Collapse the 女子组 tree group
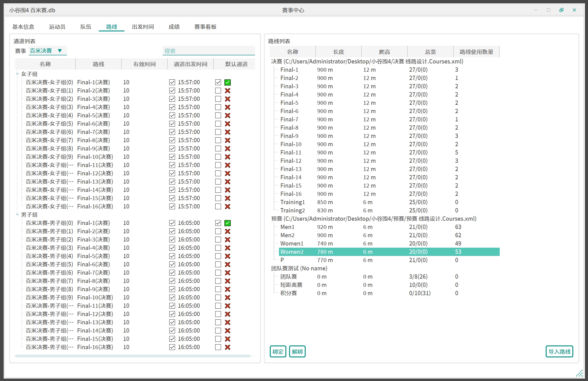Image resolution: width=588 pixels, height=381 pixels. point(17,74)
